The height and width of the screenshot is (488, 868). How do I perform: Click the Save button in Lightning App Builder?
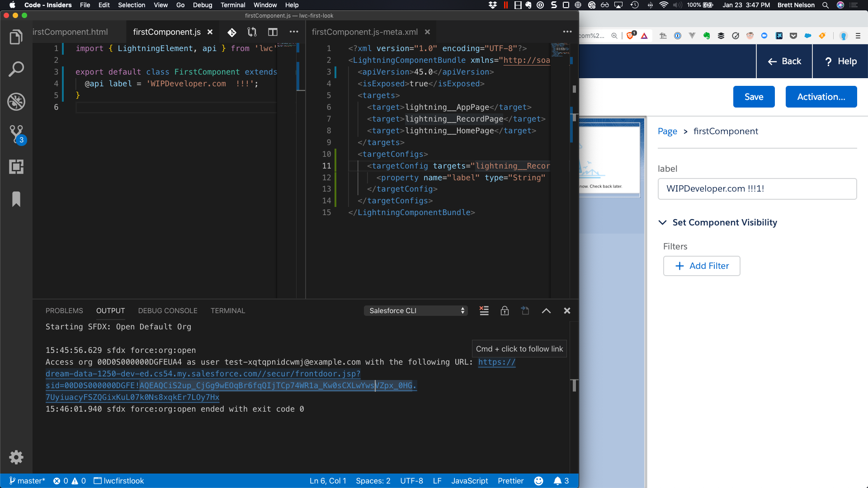[x=754, y=97]
